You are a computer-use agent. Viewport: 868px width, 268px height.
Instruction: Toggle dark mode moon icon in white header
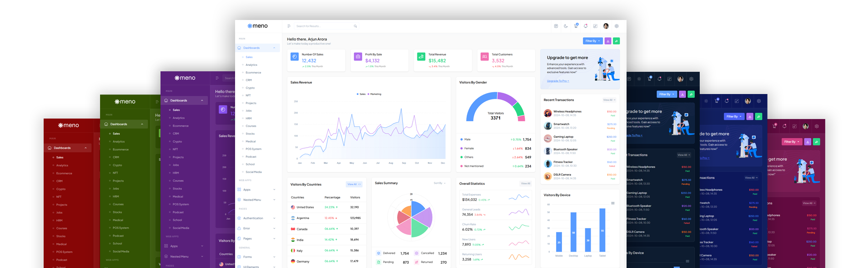[566, 26]
